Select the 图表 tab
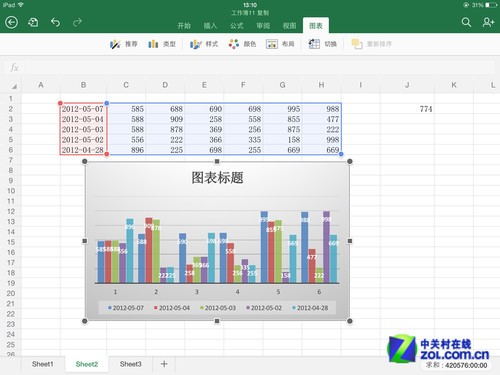This screenshot has height=375, width=500. (x=316, y=26)
